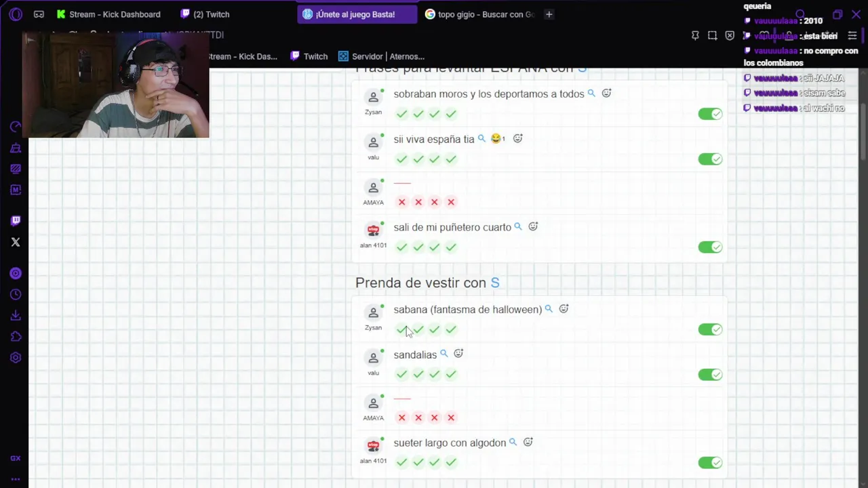Open the three-dots sidebar setup
The width and height of the screenshot is (868, 488).
click(x=16, y=479)
